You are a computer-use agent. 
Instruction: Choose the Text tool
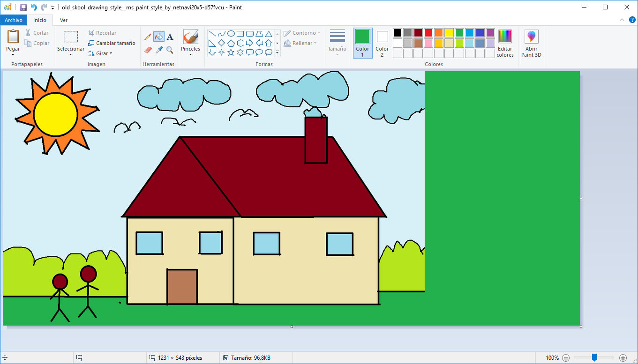[x=170, y=37]
